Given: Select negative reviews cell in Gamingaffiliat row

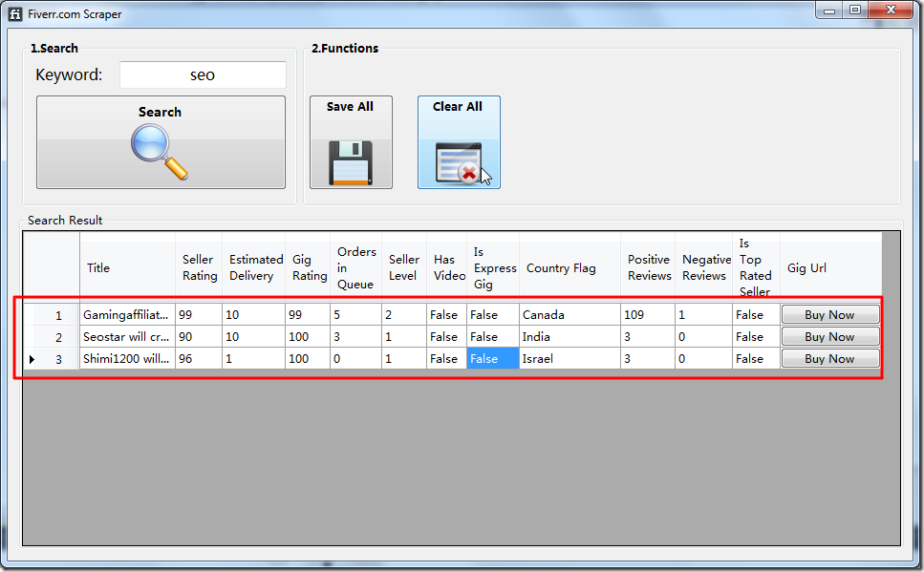Looking at the screenshot, I should pyautogui.click(x=703, y=314).
